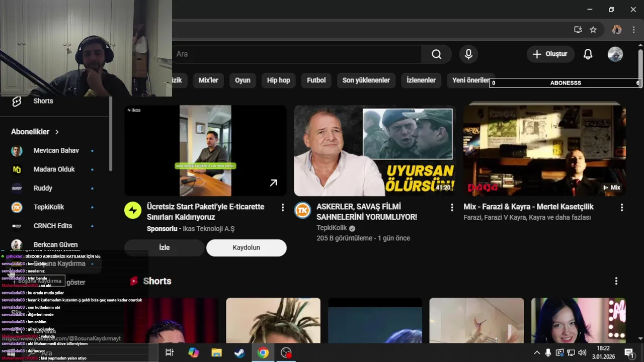Open File Explorer from the taskbar

tap(216, 353)
